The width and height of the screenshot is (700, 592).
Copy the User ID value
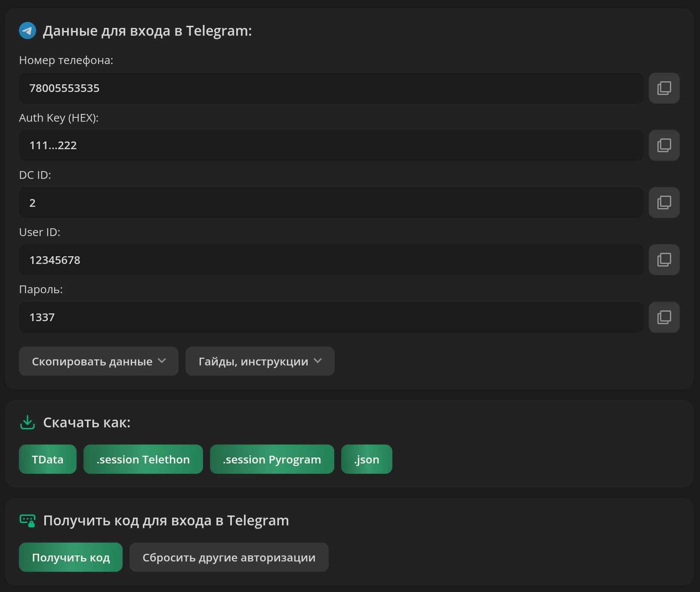pos(664,260)
